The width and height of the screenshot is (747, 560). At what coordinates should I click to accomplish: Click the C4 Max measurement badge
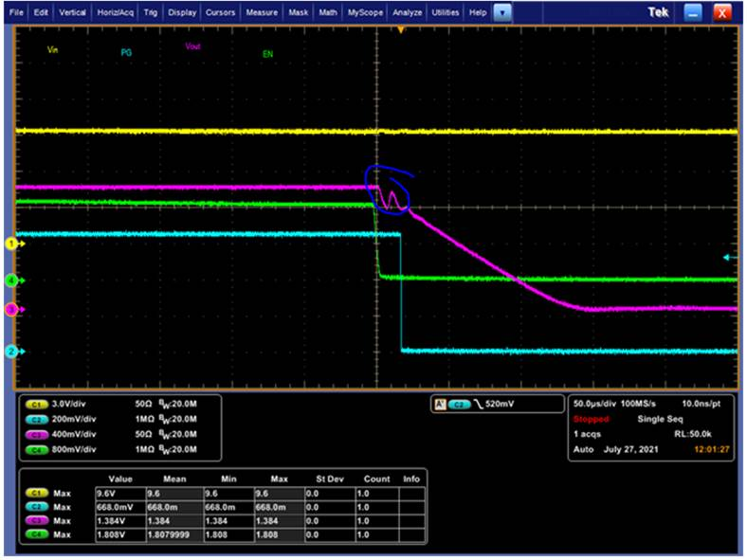click(35, 533)
